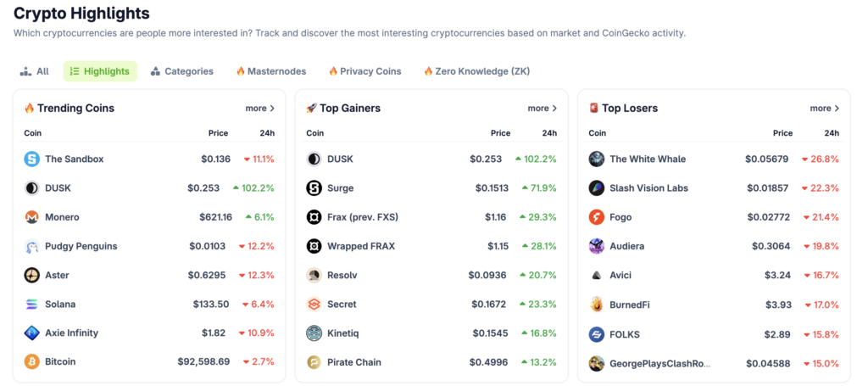
Task: Open the Pirate Chain coin page
Action: point(354,362)
